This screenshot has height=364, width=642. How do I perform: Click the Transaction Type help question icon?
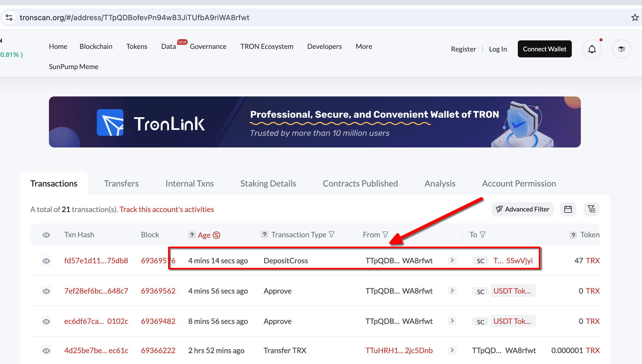point(264,235)
